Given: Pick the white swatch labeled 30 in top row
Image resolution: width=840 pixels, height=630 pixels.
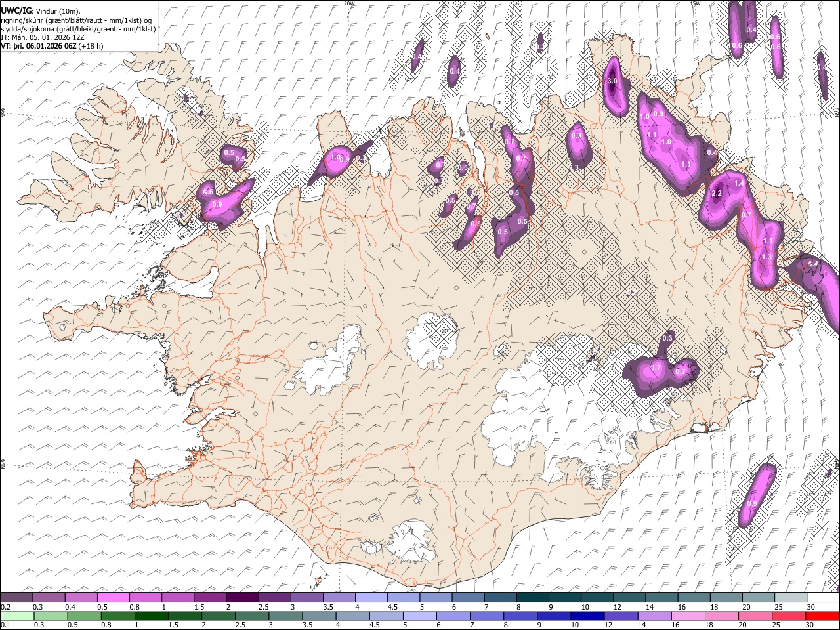Looking at the screenshot, I should [823, 597].
